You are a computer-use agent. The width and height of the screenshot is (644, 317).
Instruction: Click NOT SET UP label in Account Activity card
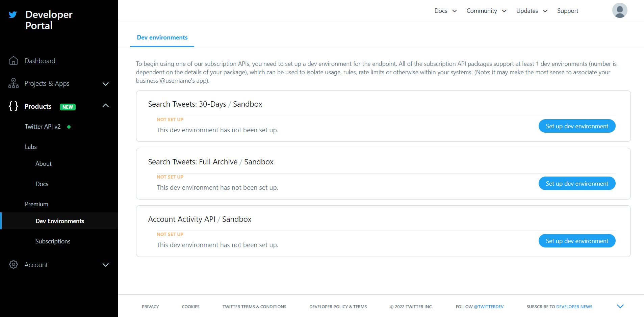click(170, 234)
